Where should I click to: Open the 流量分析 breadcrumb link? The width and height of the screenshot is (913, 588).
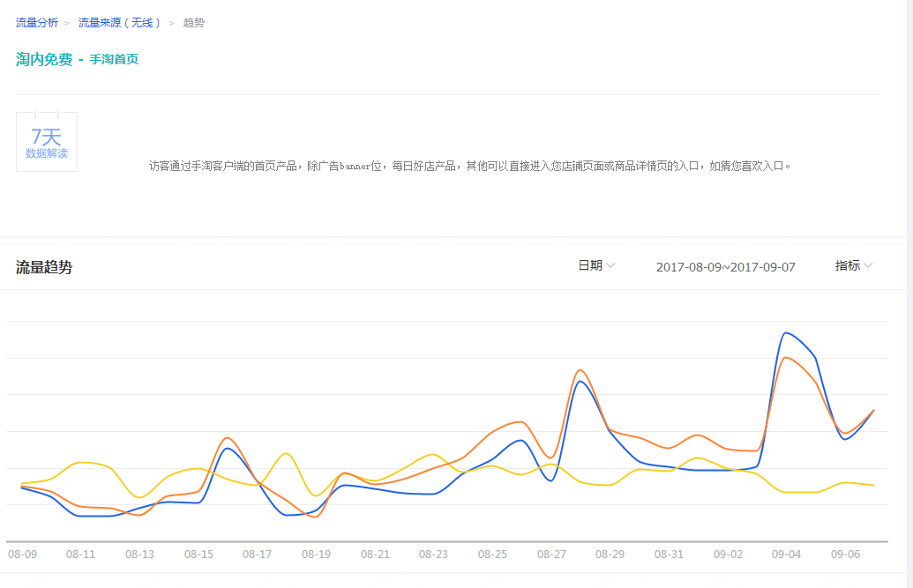tap(37, 23)
